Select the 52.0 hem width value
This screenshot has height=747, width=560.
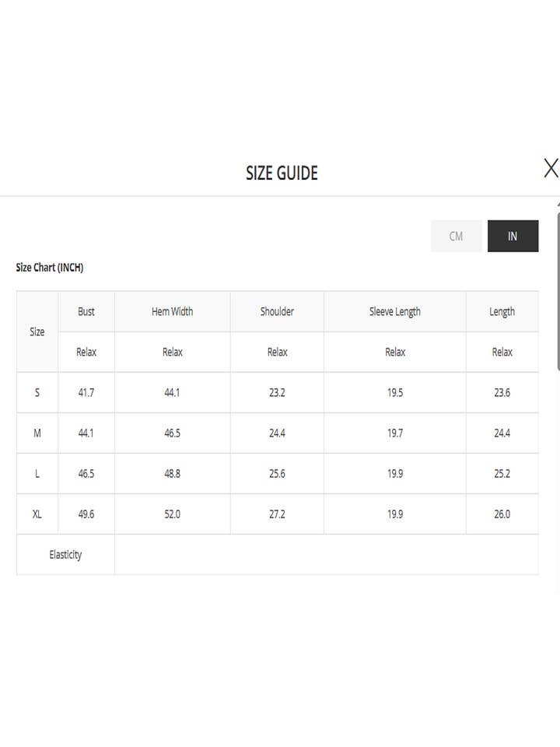172,514
